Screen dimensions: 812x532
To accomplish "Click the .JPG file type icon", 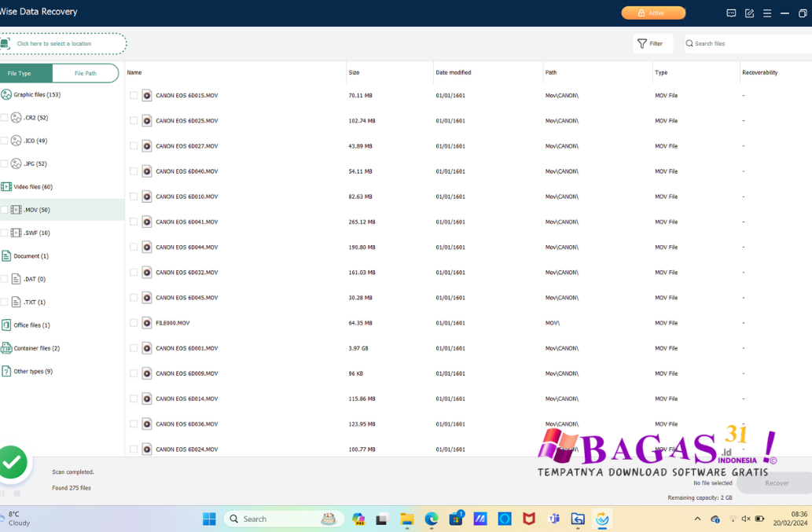I will pos(17,163).
